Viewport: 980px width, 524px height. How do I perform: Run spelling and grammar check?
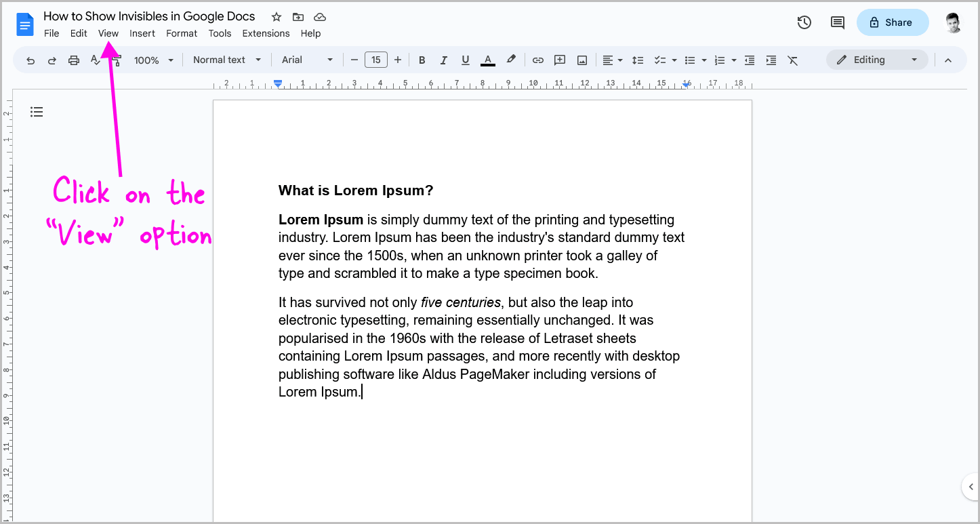(x=96, y=60)
